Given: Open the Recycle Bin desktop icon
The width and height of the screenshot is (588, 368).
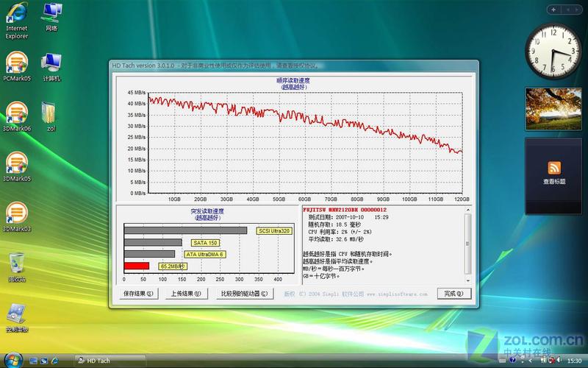Looking at the screenshot, I should (x=16, y=267).
